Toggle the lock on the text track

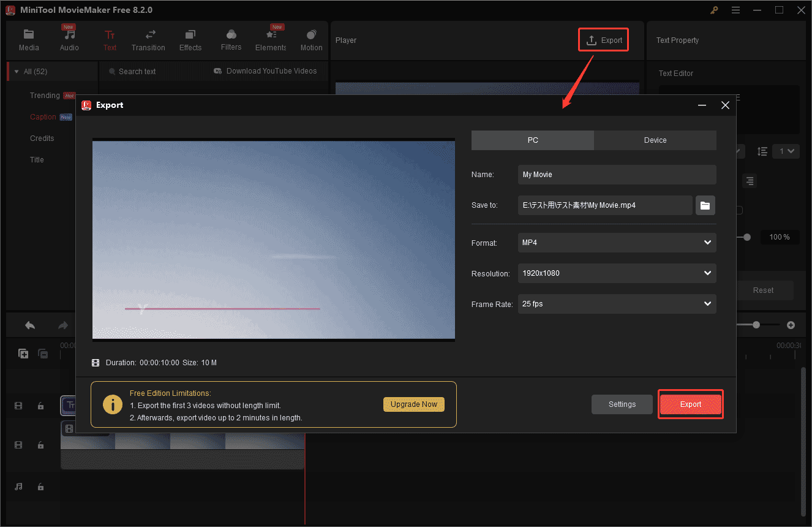click(40, 406)
